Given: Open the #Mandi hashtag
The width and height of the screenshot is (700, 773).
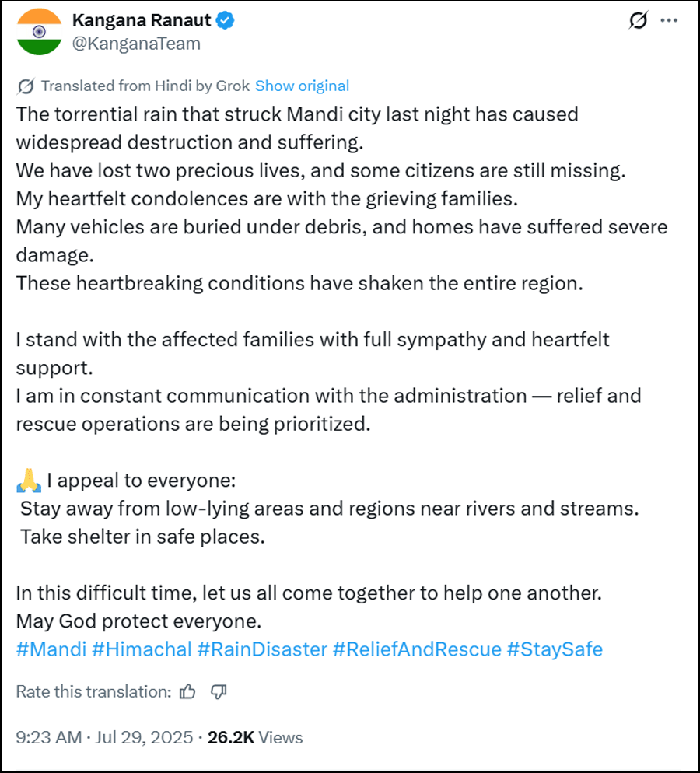Looking at the screenshot, I should [x=51, y=649].
